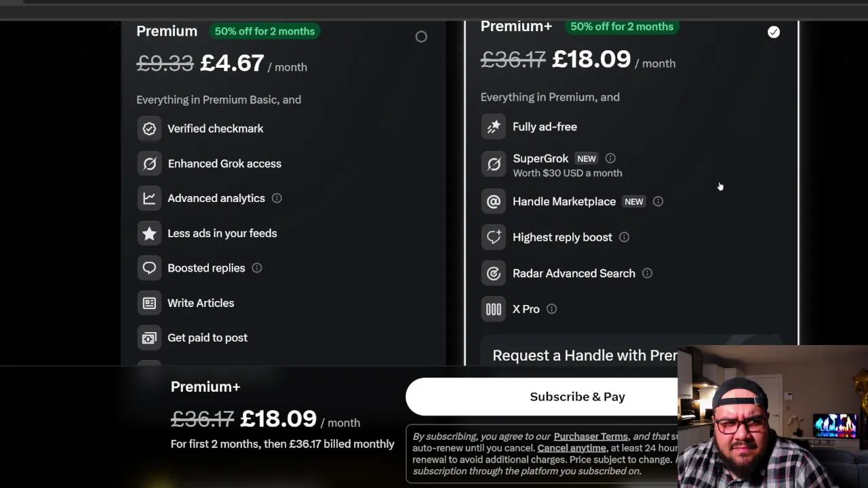The height and width of the screenshot is (488, 868).
Task: Click the X Pro columns icon
Action: 494,309
